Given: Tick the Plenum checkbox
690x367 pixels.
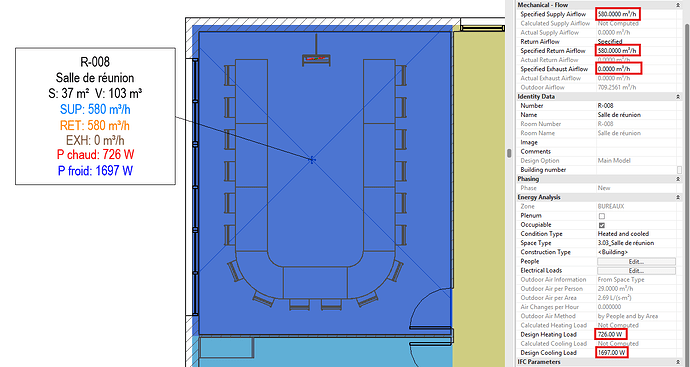Looking at the screenshot, I should point(602,216).
